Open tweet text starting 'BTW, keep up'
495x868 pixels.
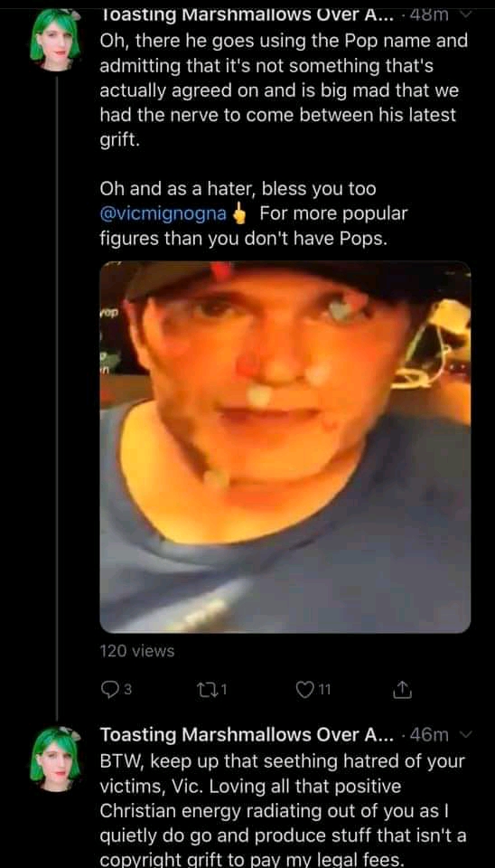pos(283,811)
